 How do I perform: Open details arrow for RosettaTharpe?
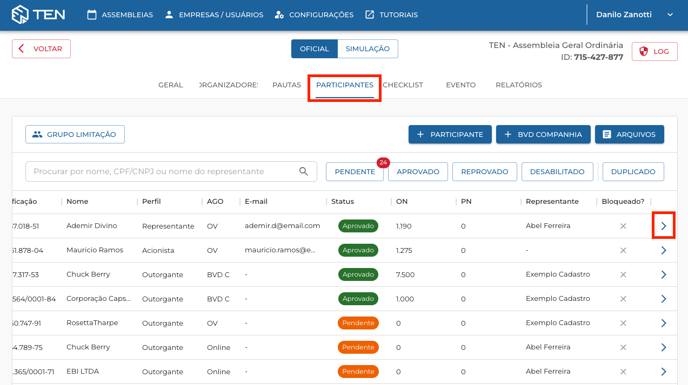click(663, 323)
